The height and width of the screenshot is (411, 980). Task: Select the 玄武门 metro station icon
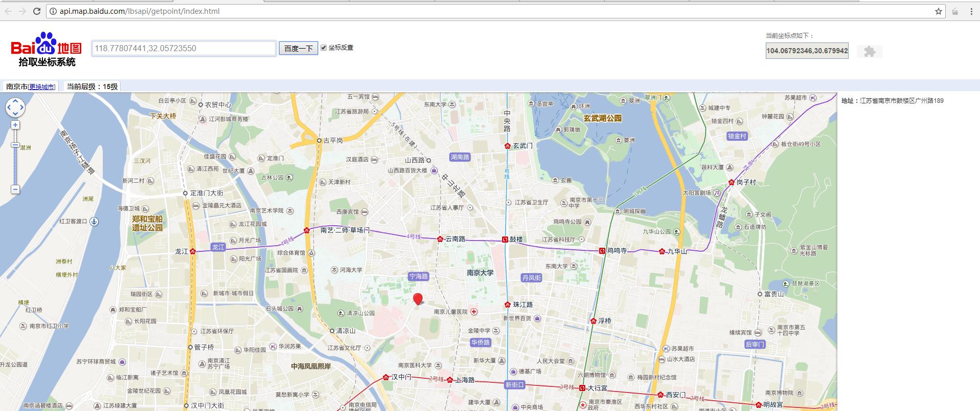click(x=507, y=146)
